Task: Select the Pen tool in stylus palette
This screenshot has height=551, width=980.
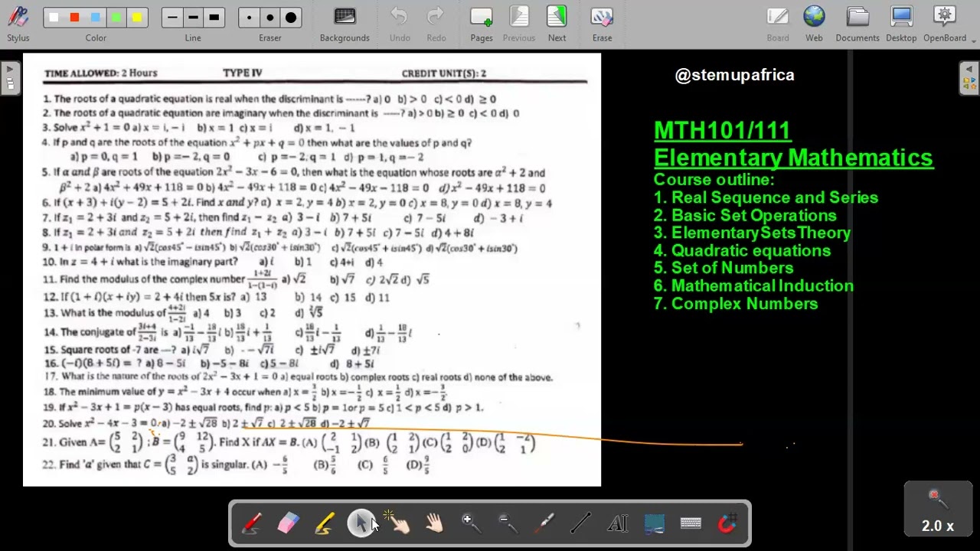Action: coord(251,523)
